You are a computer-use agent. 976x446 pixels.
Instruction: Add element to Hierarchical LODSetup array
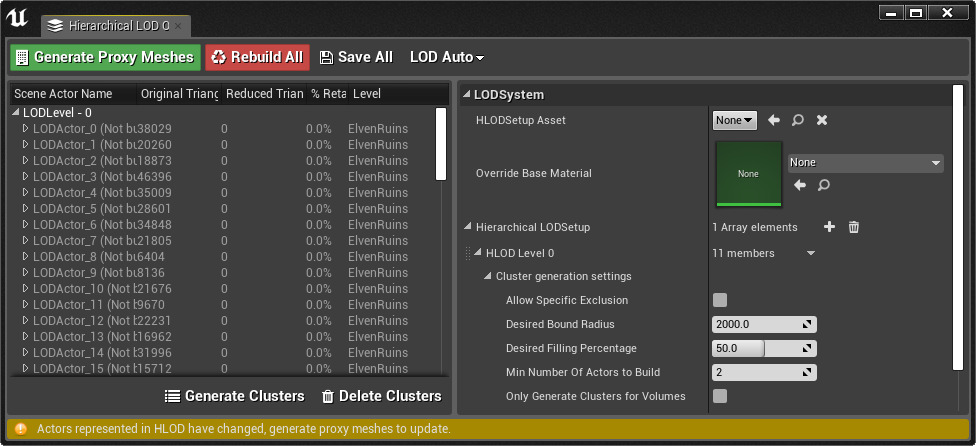829,227
